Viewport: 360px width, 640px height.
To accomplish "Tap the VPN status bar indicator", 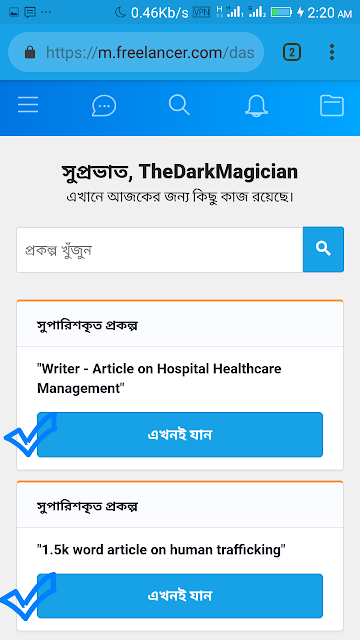I will point(201,12).
